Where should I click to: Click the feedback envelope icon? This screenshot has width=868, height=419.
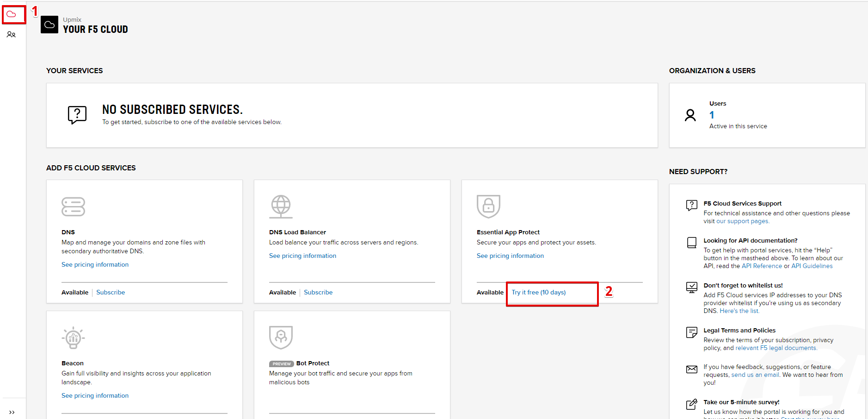[x=692, y=369]
